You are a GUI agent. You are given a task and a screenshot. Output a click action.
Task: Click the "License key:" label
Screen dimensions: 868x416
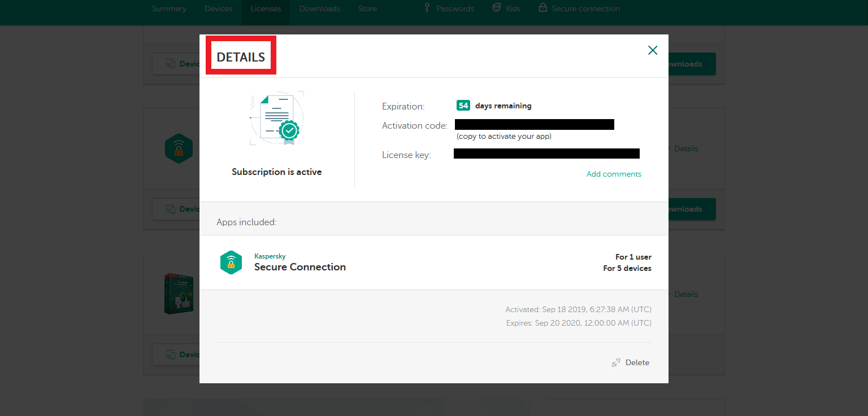tap(406, 155)
